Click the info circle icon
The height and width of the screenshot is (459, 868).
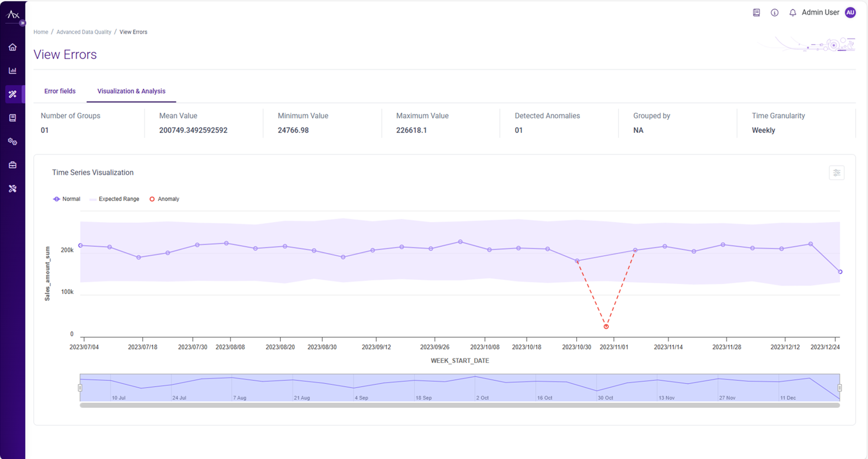[x=774, y=13]
